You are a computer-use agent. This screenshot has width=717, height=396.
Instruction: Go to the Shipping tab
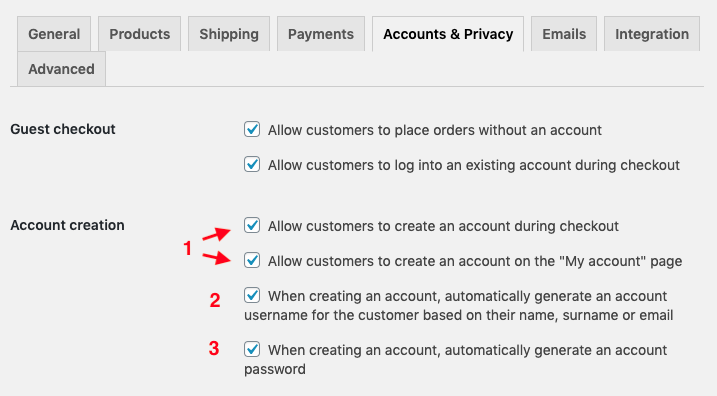229,34
